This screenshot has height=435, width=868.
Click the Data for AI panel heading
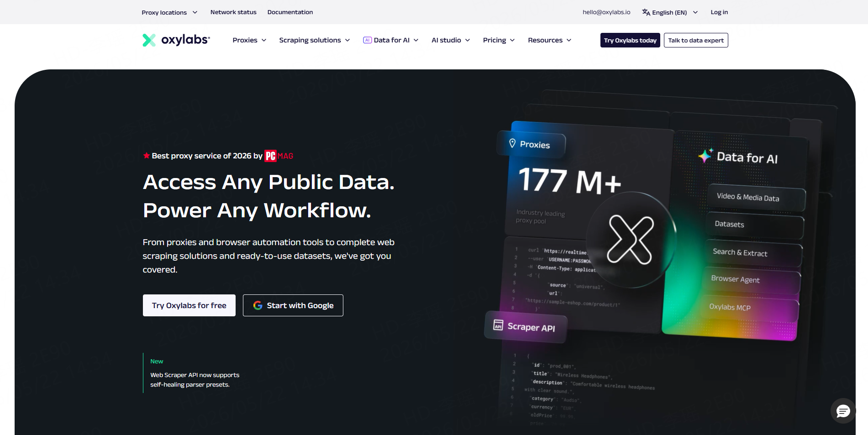tap(747, 157)
